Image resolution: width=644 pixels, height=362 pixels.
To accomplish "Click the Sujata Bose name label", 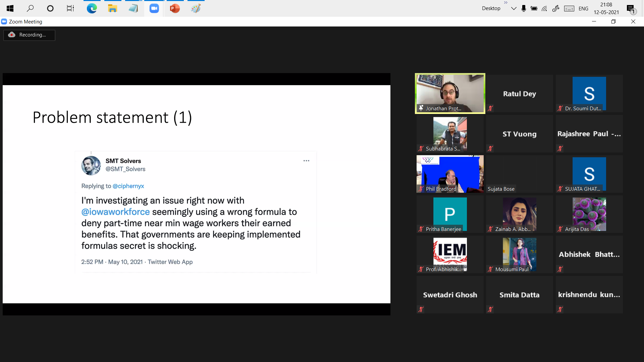I will pos(501,189).
